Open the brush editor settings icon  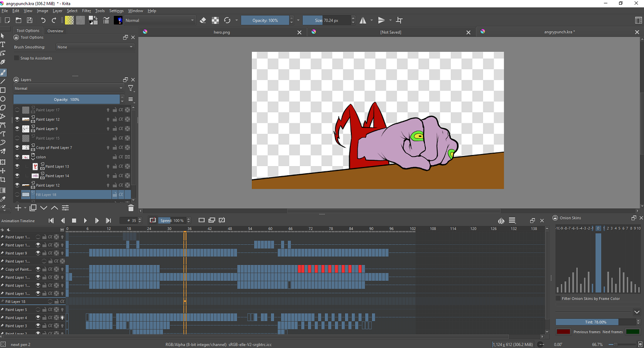[106, 20]
